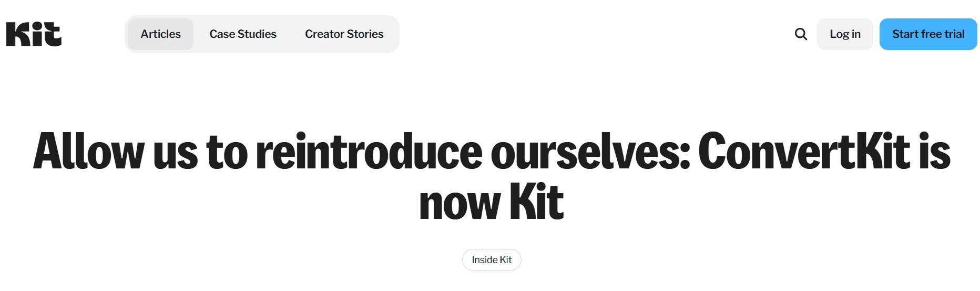Open the Case Studies section
980x291 pixels.
click(243, 34)
